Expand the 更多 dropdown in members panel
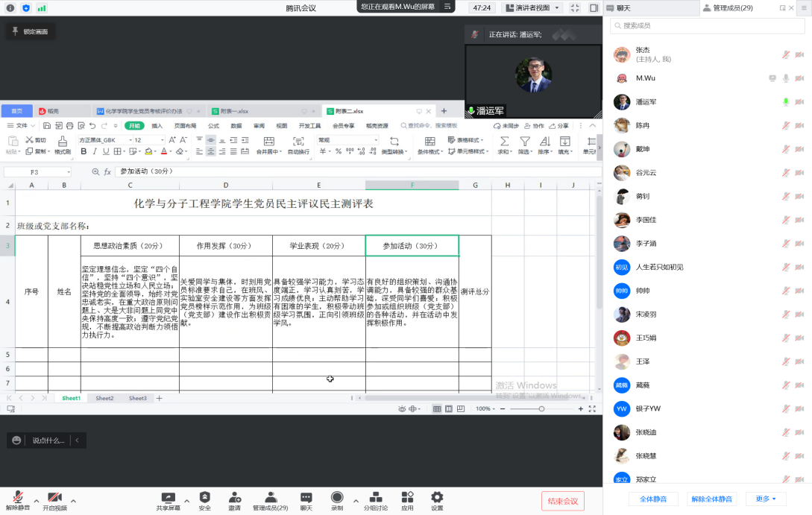 766,499
